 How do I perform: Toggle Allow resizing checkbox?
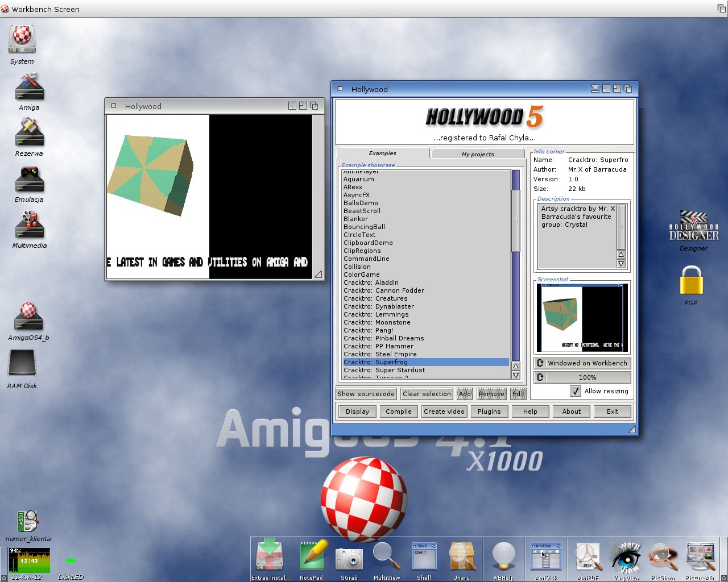pyautogui.click(x=576, y=391)
